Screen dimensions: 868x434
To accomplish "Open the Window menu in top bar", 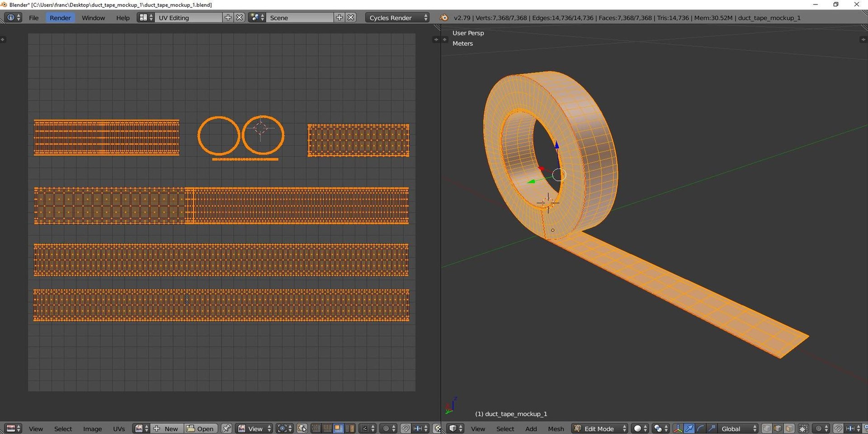I will click(93, 18).
